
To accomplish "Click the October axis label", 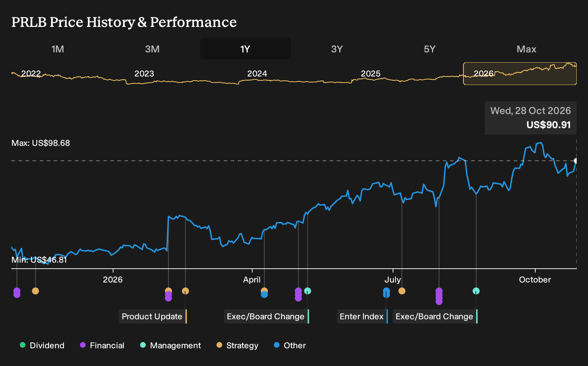I will pyautogui.click(x=535, y=280).
